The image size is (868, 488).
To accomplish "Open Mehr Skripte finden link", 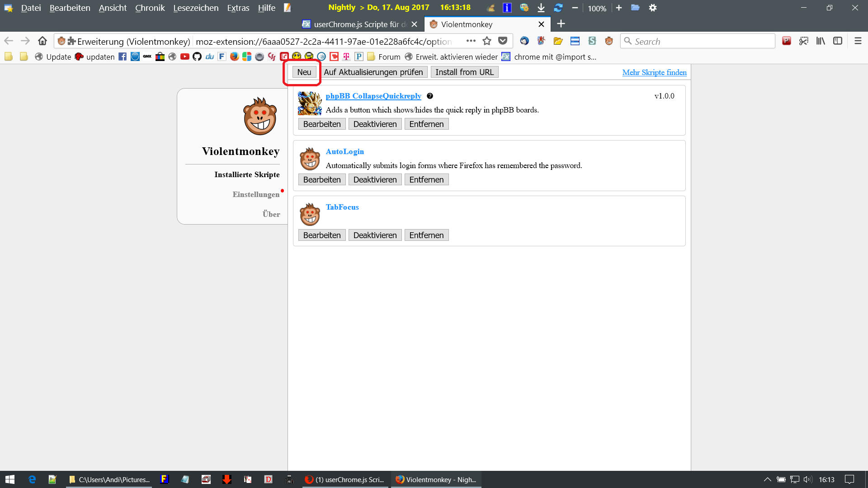I will pyautogui.click(x=654, y=72).
